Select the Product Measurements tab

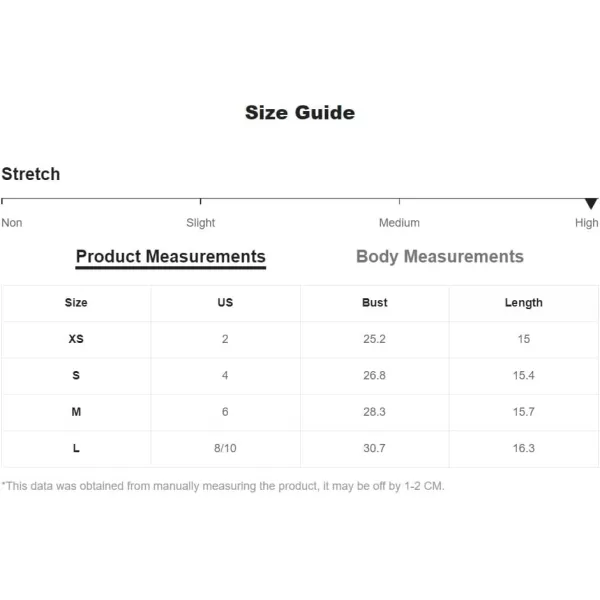(171, 256)
